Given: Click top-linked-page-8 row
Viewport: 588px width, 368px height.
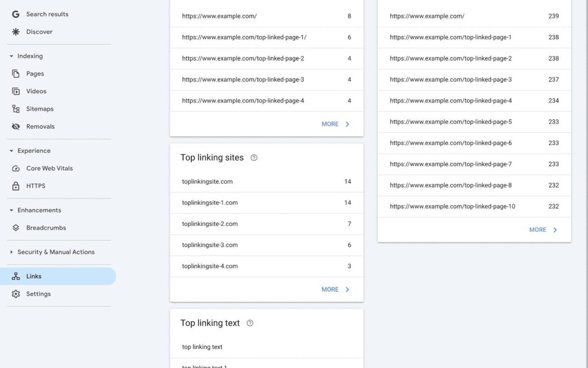Looking at the screenshot, I should pyautogui.click(x=474, y=185).
